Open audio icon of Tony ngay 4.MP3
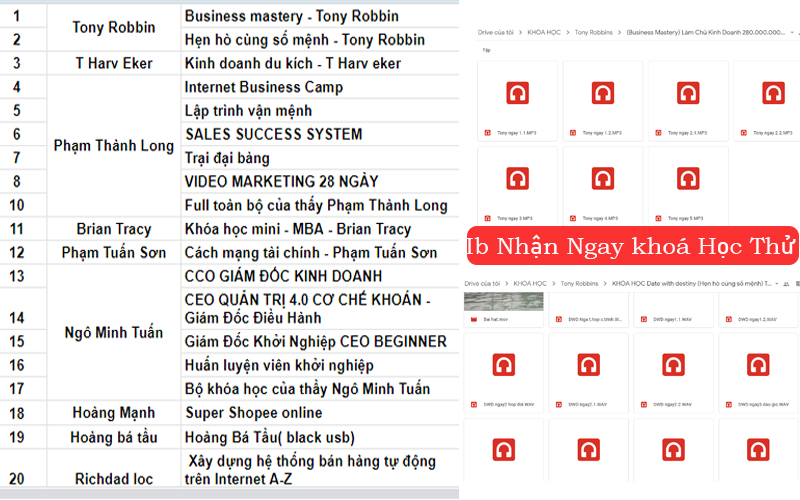This screenshot has width=800, height=500. tap(603, 179)
